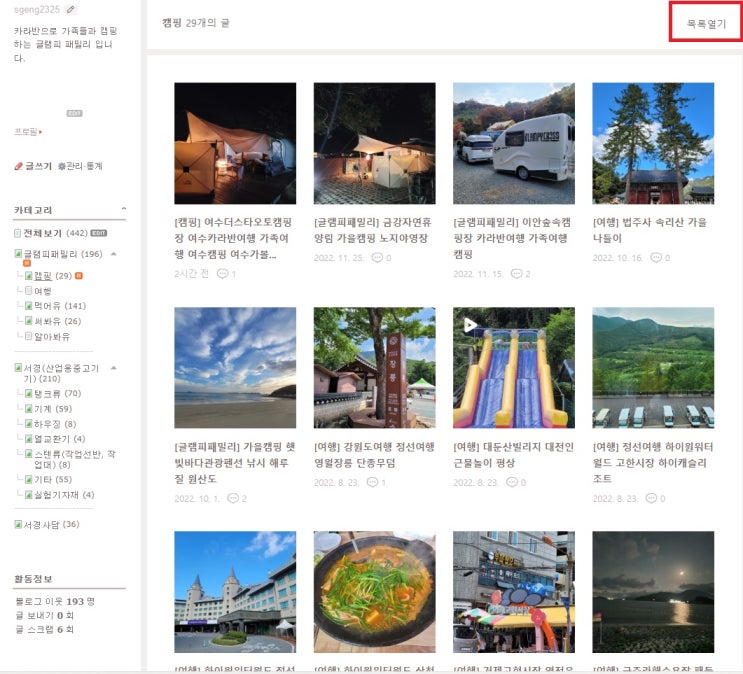Click 블로그 이웃 193 명 info
The image size is (743, 674).
55,601
